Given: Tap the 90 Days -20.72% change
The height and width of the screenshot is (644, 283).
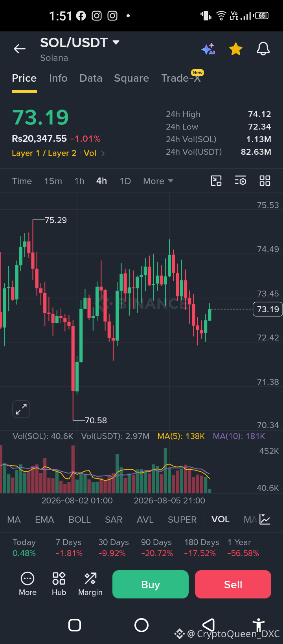Looking at the screenshot, I should (156, 547).
